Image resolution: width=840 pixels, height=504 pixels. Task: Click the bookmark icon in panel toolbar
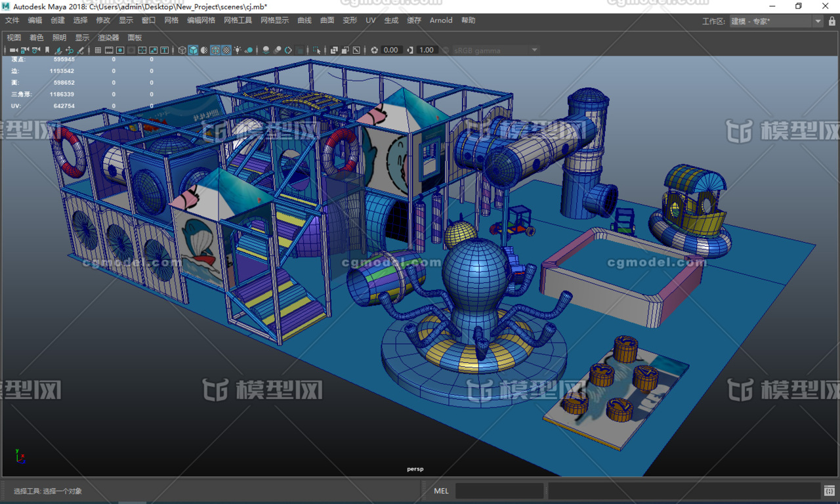[47, 50]
